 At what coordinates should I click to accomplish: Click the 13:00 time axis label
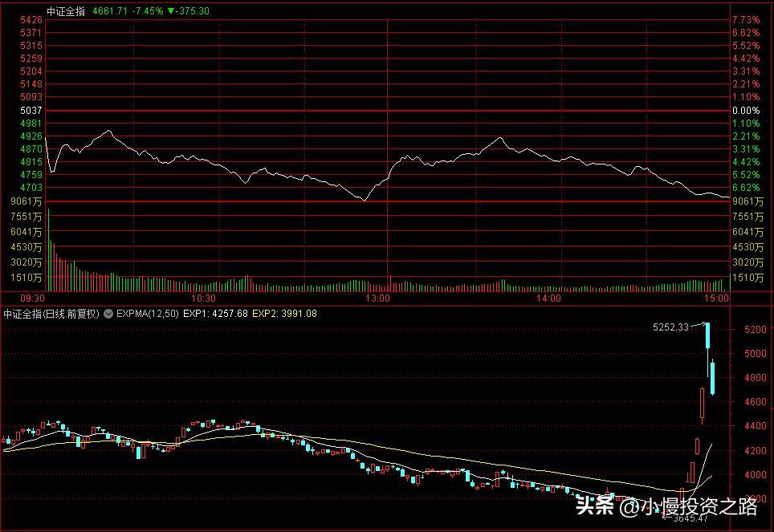pos(377,298)
